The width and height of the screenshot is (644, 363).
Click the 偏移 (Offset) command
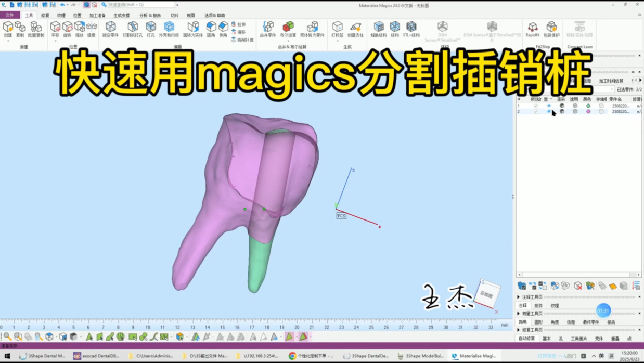[238, 32]
